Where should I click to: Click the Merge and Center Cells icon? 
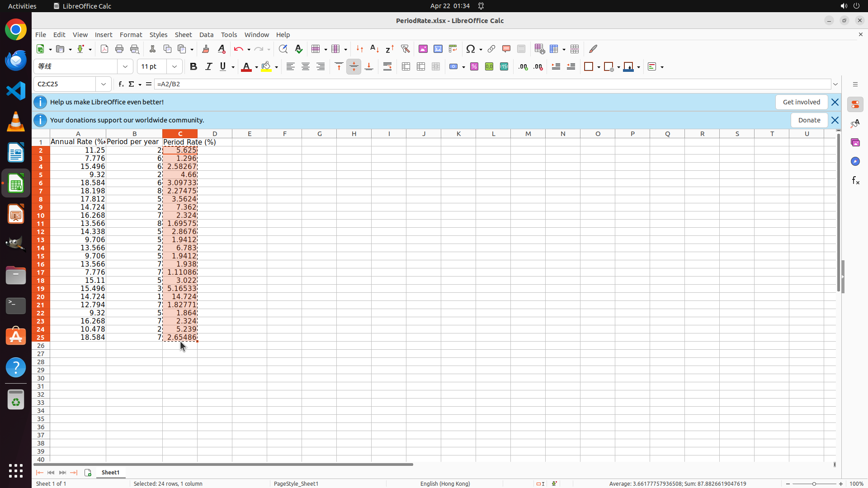click(406, 67)
